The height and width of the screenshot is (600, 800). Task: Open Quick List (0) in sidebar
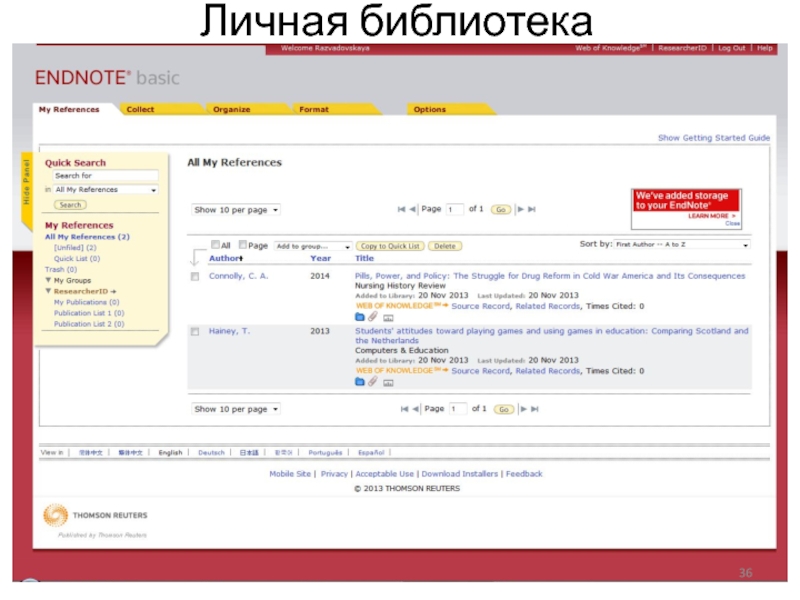(x=77, y=258)
